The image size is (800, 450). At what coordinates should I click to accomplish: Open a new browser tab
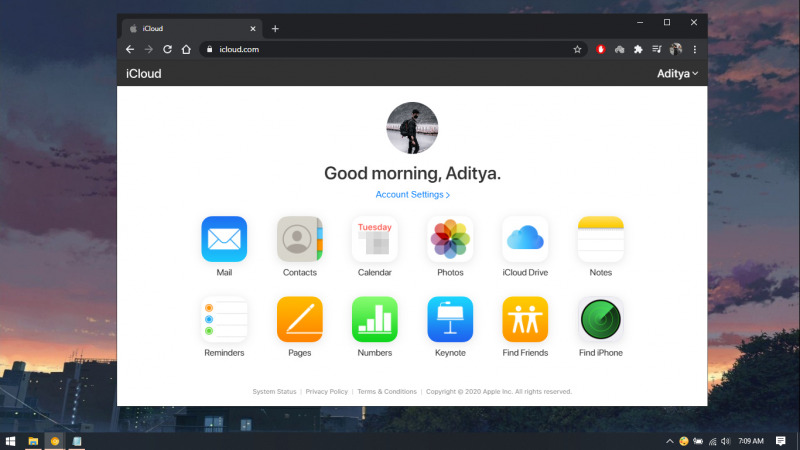(x=275, y=29)
